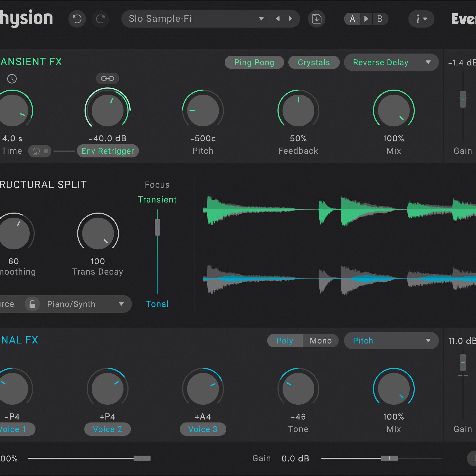This screenshot has height=476, width=476.
Task: Click the next preset arrow
Action: pos(290,19)
